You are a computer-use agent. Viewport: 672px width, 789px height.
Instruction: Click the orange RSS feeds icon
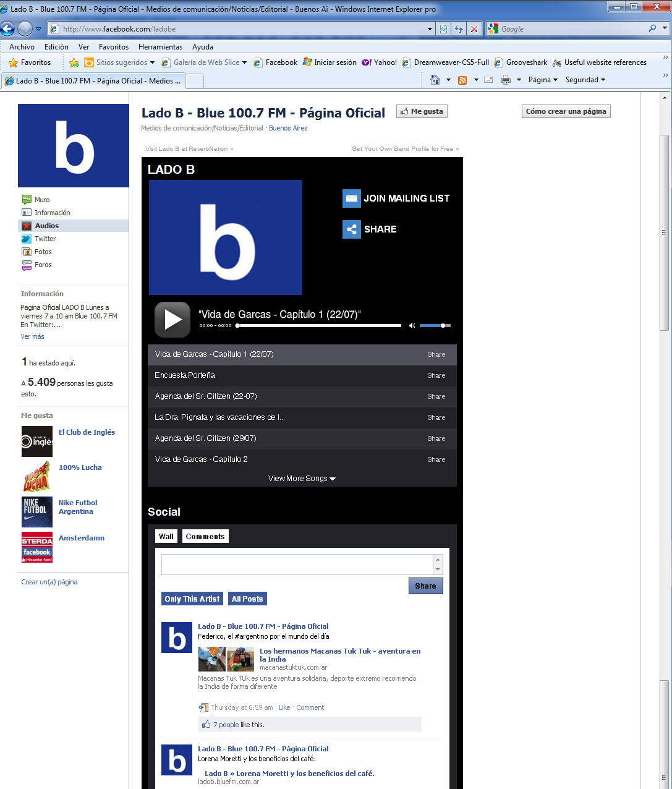[x=462, y=80]
